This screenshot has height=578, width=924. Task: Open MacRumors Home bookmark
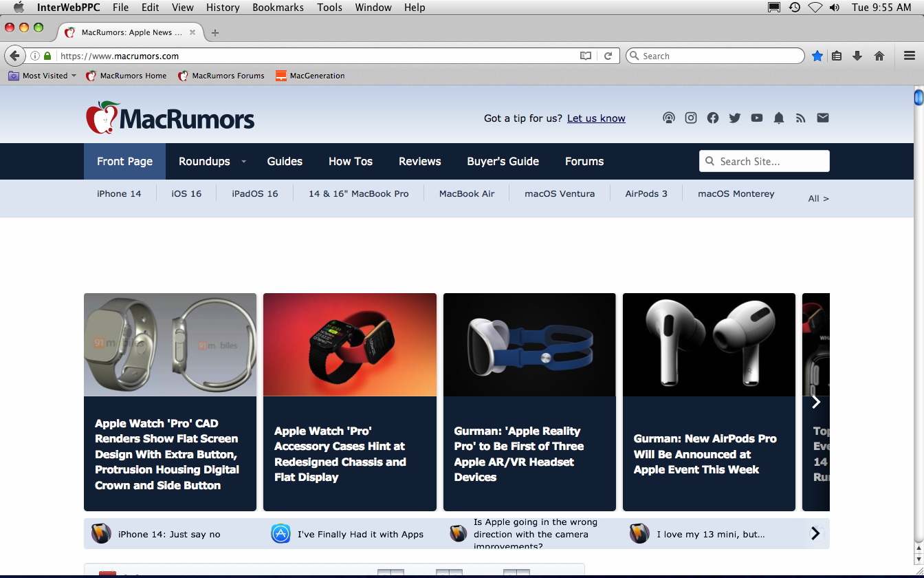point(126,76)
